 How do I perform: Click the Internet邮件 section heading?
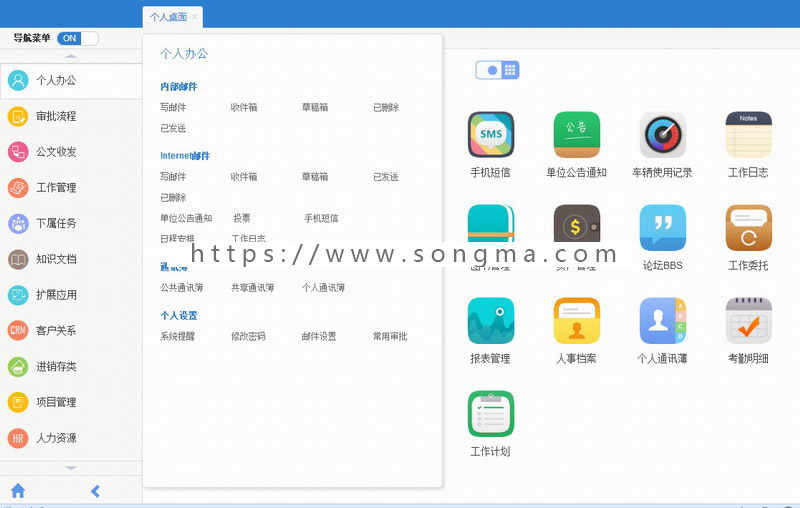(185, 156)
